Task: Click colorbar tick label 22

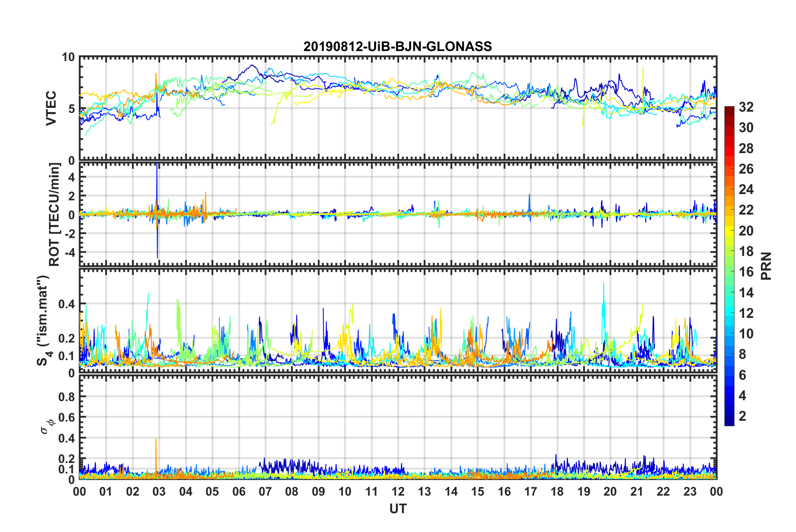Action: pos(746,210)
